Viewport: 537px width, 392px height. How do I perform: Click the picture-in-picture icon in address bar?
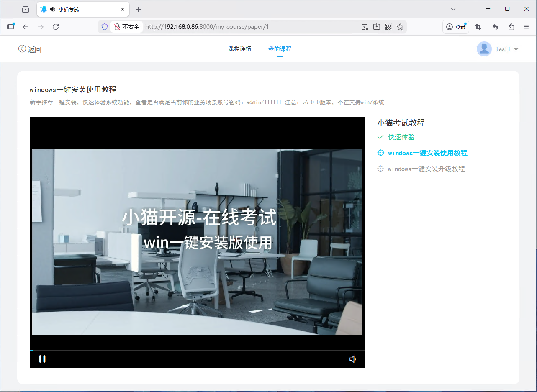click(365, 27)
